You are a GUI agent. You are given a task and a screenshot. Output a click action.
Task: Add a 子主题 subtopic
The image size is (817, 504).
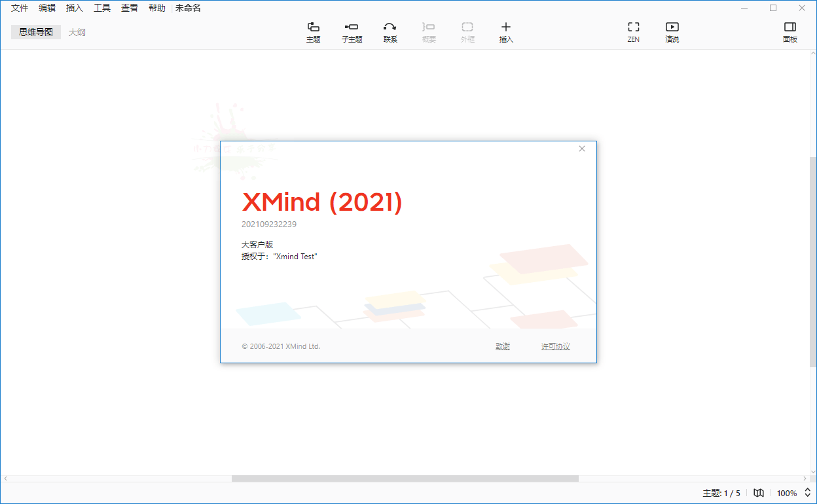pyautogui.click(x=352, y=31)
